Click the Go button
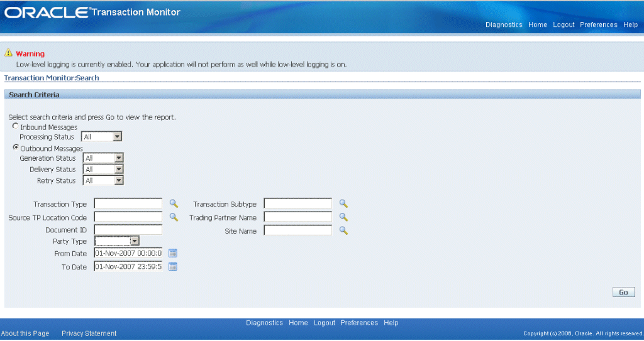 point(623,292)
